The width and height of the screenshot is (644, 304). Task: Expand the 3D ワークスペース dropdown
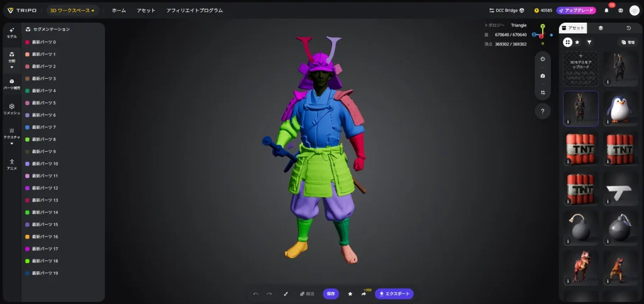point(72,11)
